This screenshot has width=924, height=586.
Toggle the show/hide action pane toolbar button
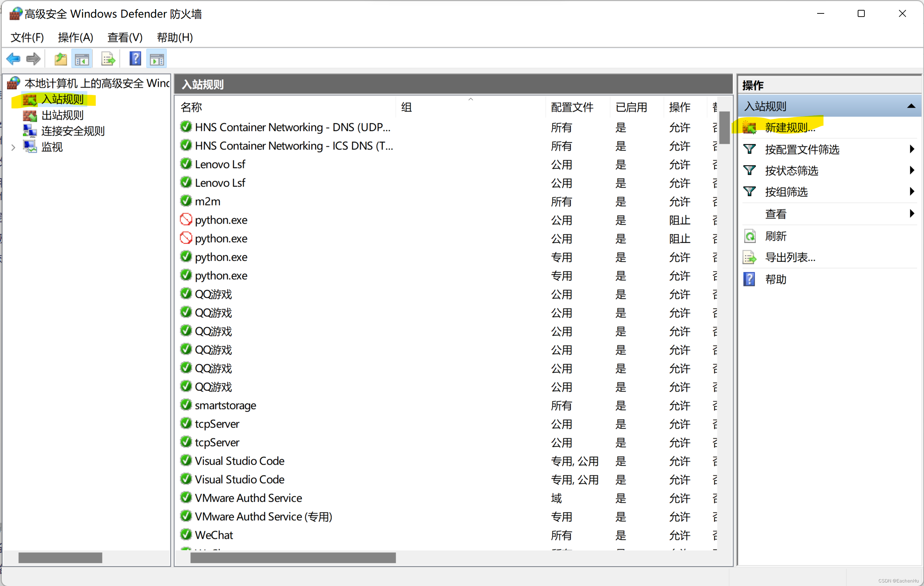(157, 58)
